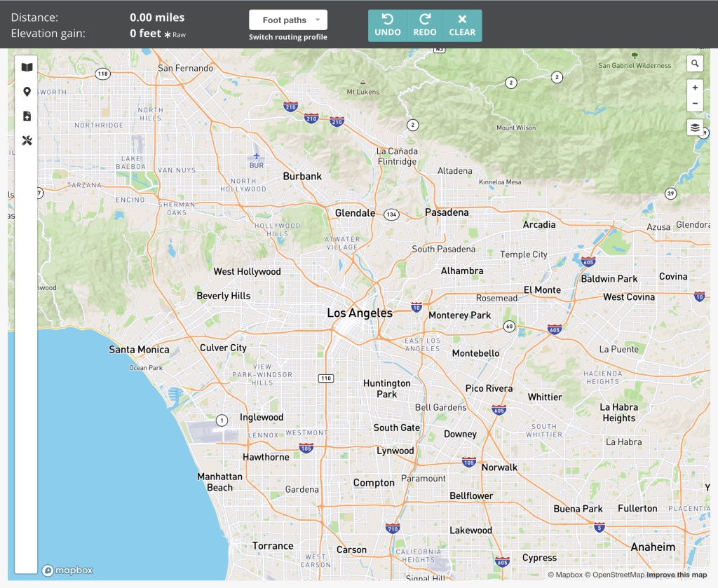Image resolution: width=718 pixels, height=588 pixels.
Task: Click the Improve this map link
Action: (x=677, y=575)
